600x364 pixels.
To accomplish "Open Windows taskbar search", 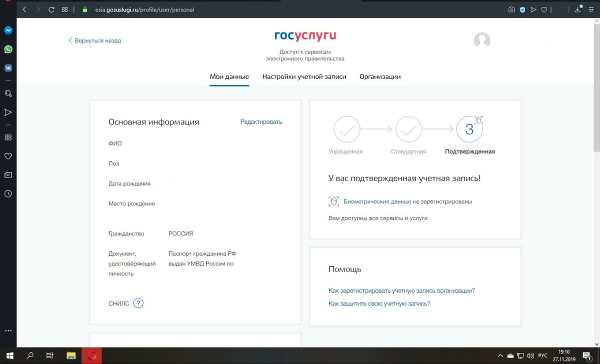I will (30, 355).
